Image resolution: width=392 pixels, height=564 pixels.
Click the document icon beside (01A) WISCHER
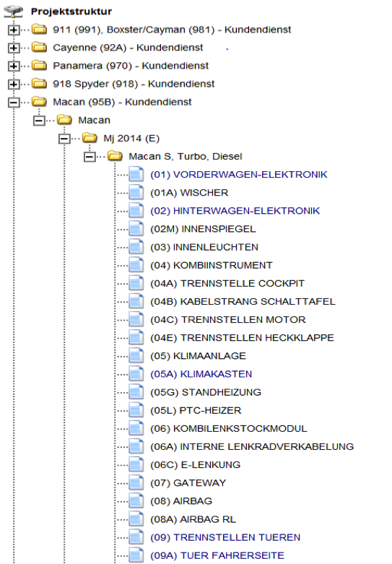(x=136, y=192)
